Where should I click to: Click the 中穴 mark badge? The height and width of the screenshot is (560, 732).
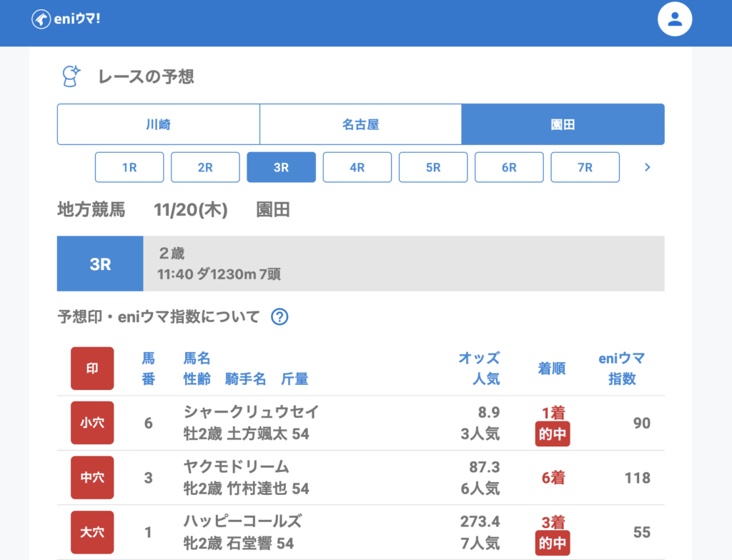[x=92, y=477]
